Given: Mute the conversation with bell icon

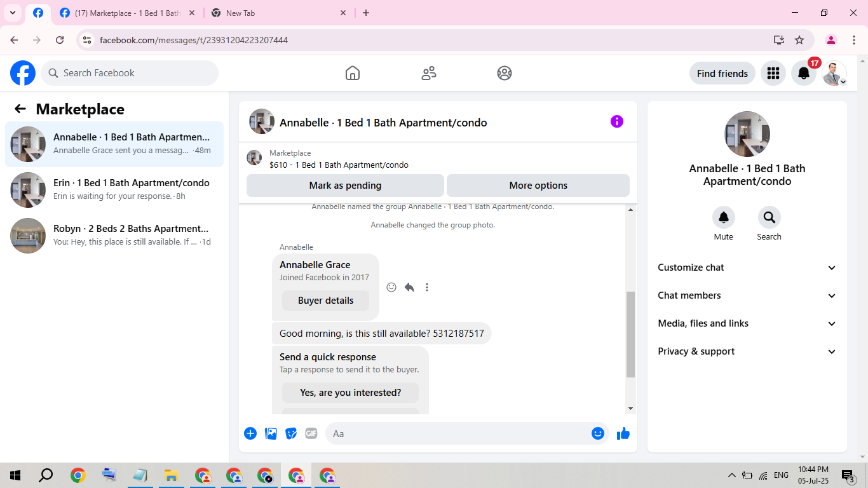Looking at the screenshot, I should pyautogui.click(x=724, y=217).
